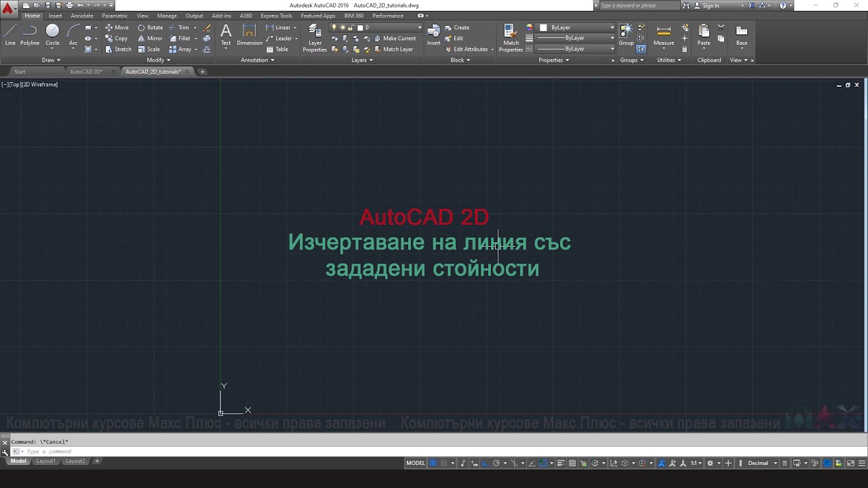Toggle Clean Screen in status bar
Screen dimensions: 868x488
pos(850,464)
